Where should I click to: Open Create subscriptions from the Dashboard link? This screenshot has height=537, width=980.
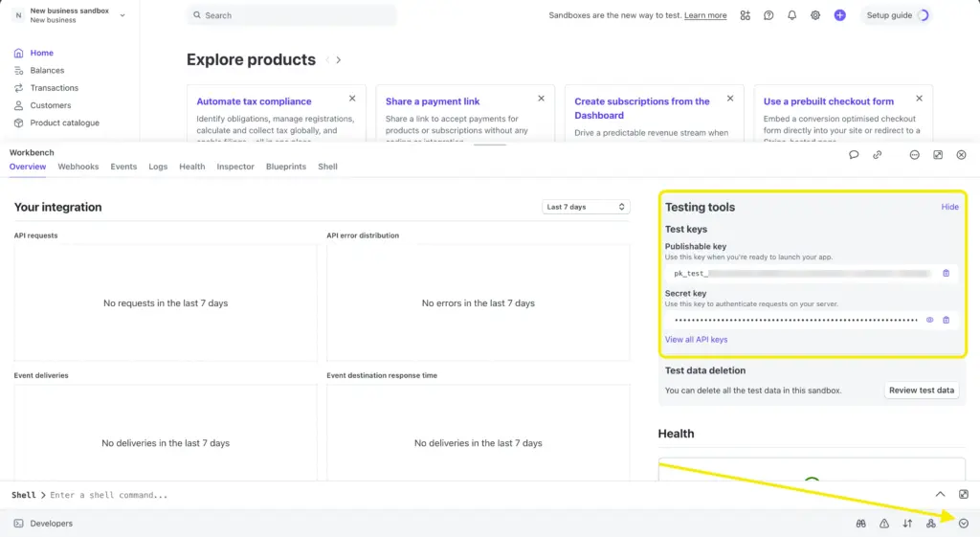pos(642,108)
